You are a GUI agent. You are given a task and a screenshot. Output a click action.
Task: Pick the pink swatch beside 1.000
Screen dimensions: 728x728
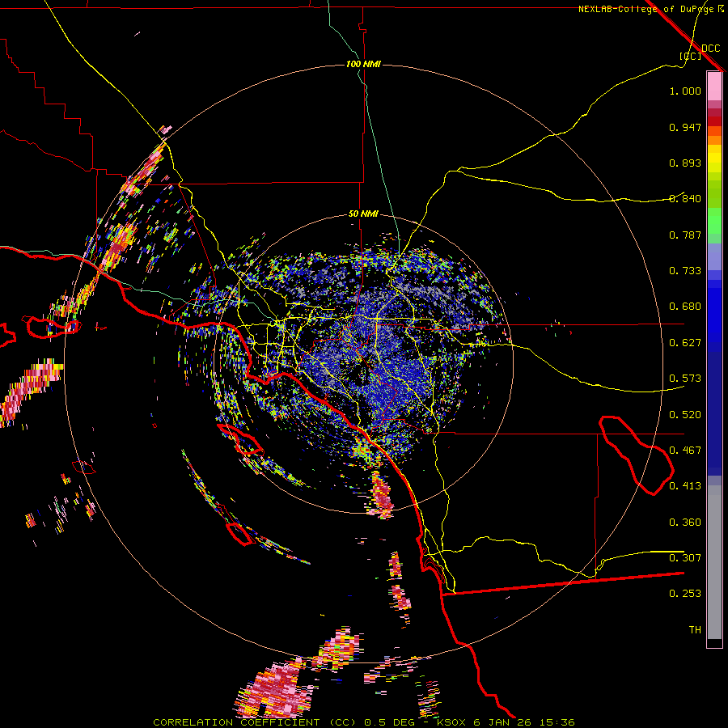(x=714, y=87)
